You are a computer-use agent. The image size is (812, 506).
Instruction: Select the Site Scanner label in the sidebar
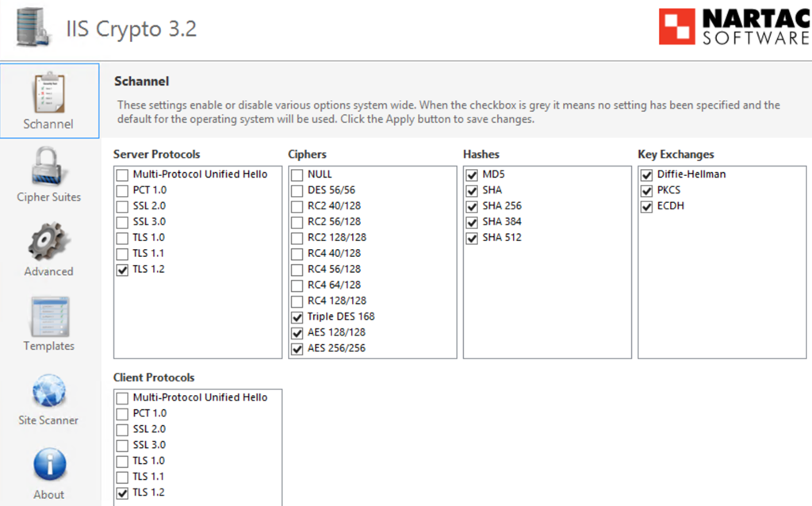[49, 420]
